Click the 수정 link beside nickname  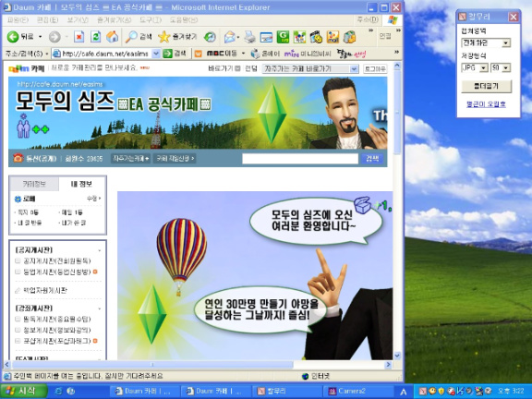pos(93,199)
